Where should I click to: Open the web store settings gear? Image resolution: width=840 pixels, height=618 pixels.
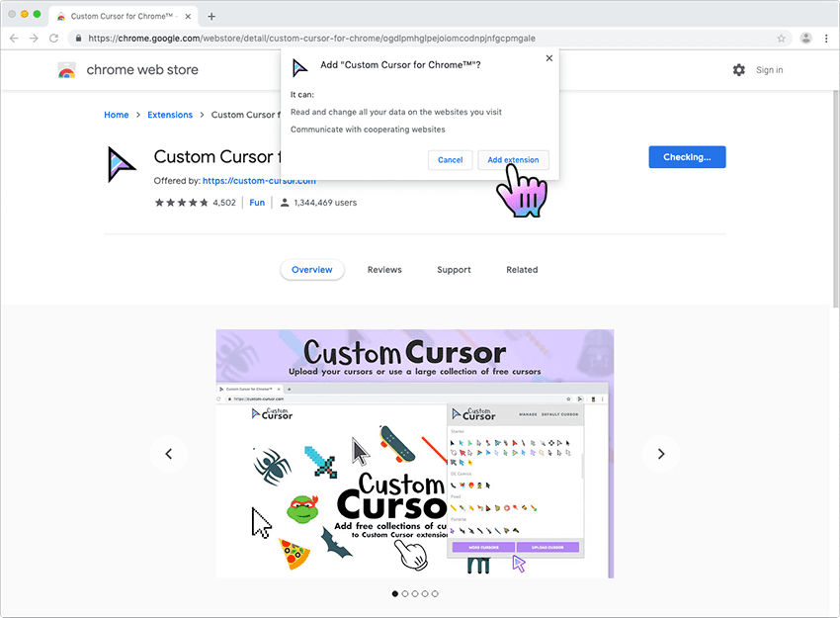click(738, 70)
